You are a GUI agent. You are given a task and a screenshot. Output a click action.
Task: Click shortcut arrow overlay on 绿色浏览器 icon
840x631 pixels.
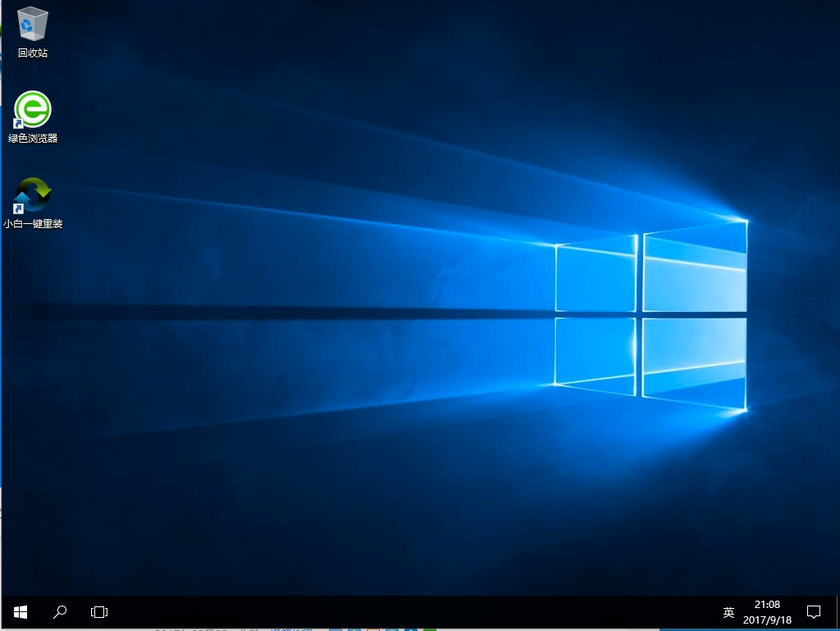[18, 124]
